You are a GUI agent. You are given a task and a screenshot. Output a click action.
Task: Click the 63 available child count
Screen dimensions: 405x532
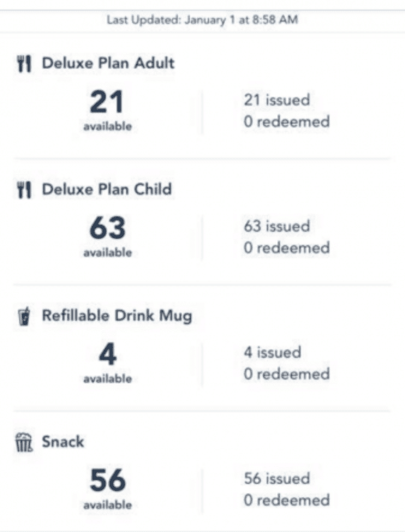107,229
